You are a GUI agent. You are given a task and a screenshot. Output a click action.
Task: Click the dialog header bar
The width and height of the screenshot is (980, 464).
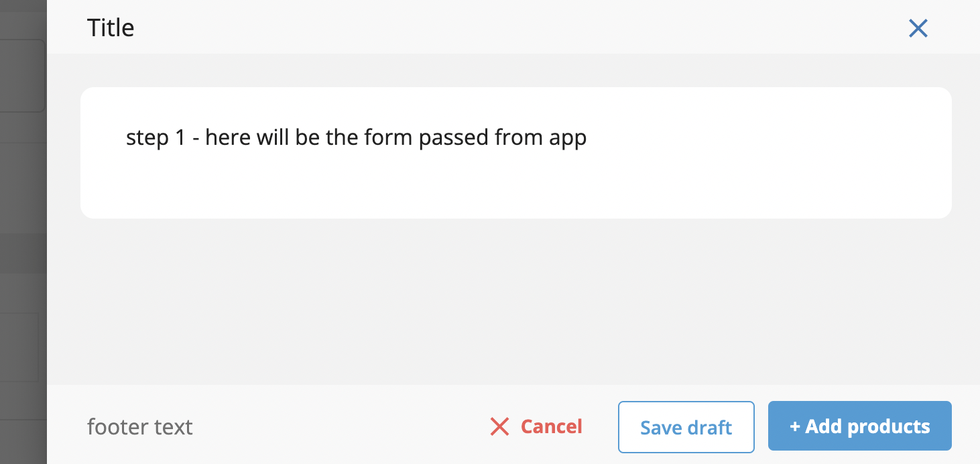click(469, 27)
